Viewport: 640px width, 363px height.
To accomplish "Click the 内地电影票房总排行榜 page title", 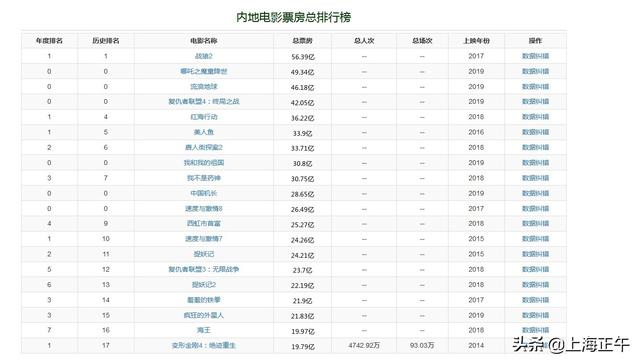I will (293, 17).
